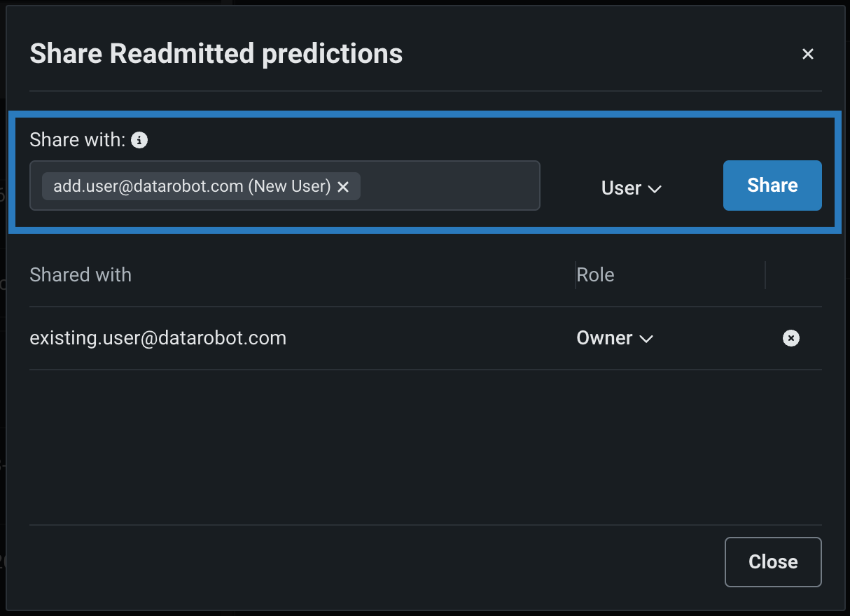Select the existing.user@datarobot.com row text
The height and width of the screenshot is (616, 850).
click(x=158, y=338)
